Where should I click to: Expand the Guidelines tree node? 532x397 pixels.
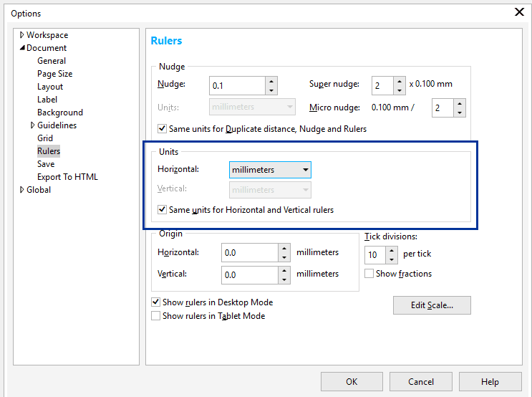32,125
